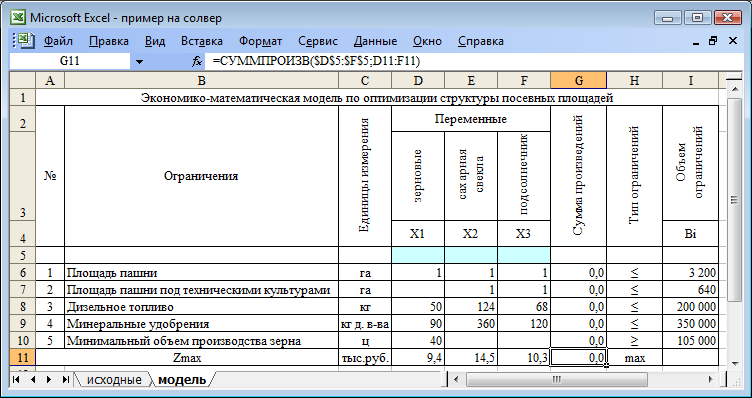Screen dimensions: 752x398
Task: Select the cell with value 200 000
Action: pos(690,306)
